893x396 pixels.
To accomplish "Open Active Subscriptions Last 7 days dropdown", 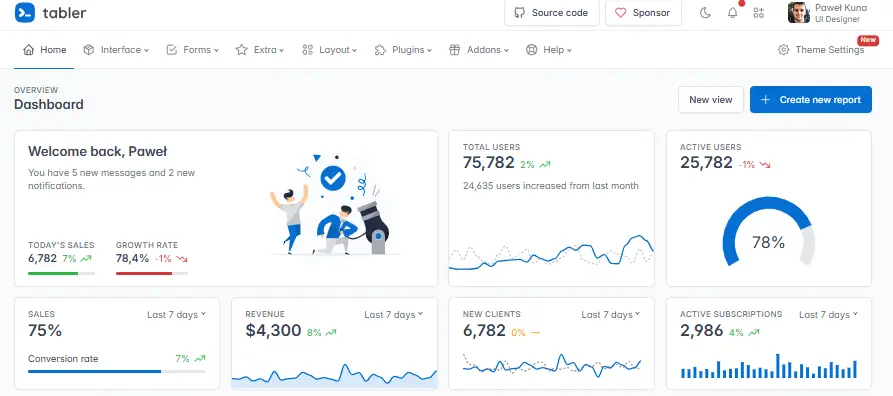I will 828,315.
